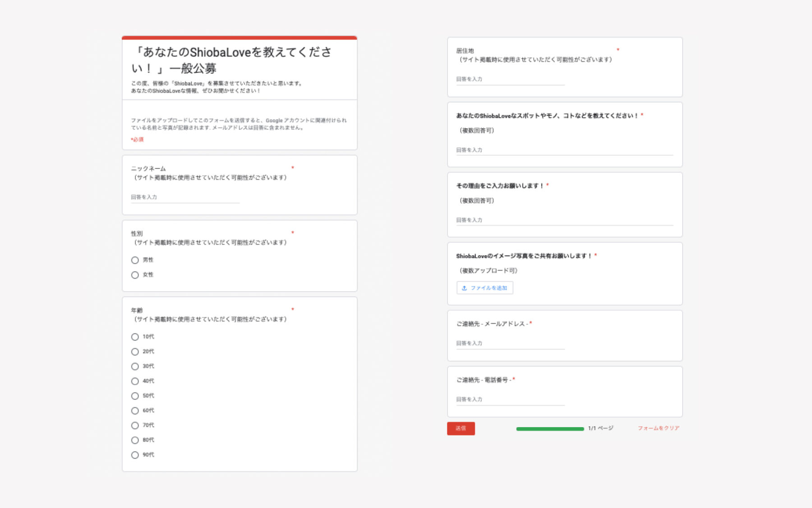Image resolution: width=812 pixels, height=508 pixels.
Task: Choose the 80代 age option
Action: [x=135, y=440]
